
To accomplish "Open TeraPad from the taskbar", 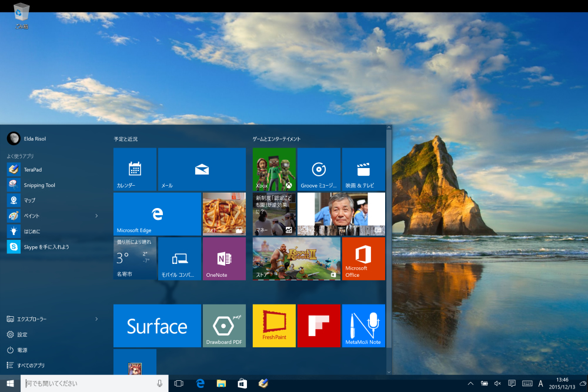I will pyautogui.click(x=263, y=383).
